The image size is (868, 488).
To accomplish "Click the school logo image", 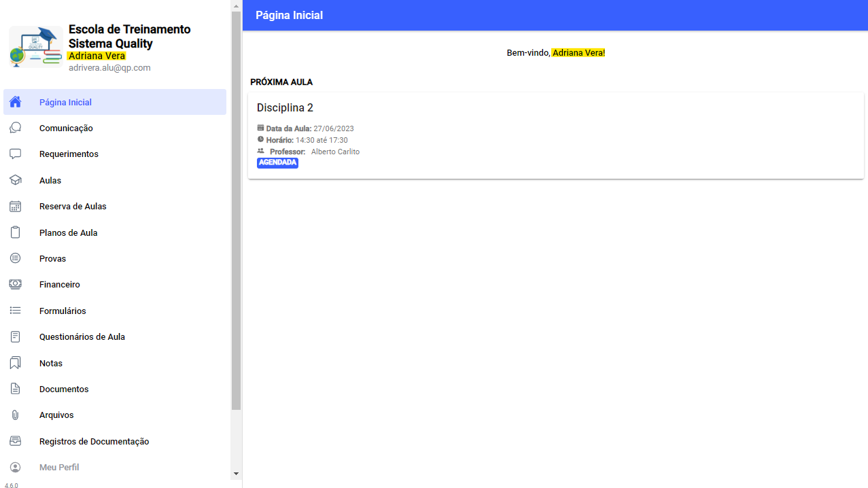I will click(x=35, y=47).
